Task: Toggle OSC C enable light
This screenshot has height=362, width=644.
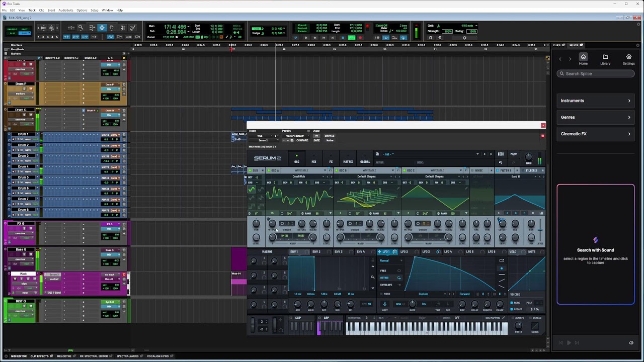Action: pos(404,170)
